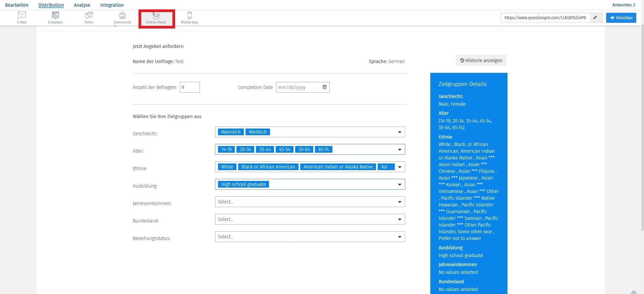
Task: Select the Online-Panel icon
Action: tap(156, 18)
